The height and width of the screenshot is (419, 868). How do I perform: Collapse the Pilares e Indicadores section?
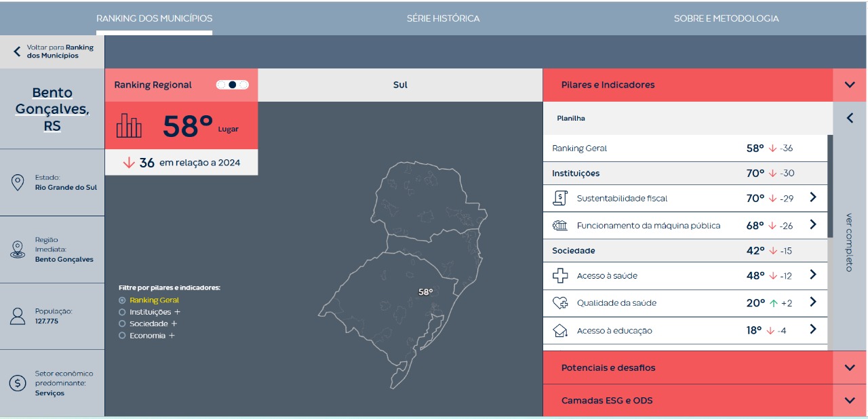click(850, 85)
